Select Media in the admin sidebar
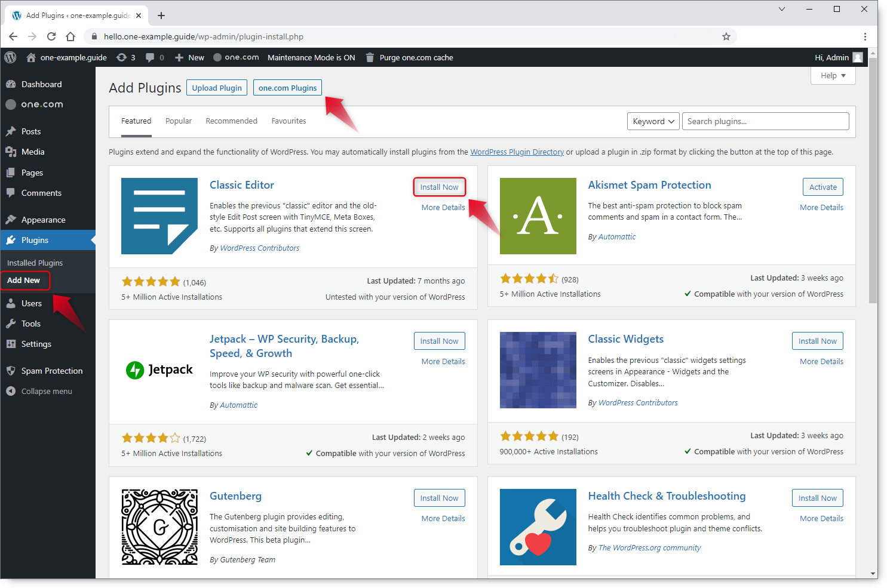 click(x=31, y=152)
